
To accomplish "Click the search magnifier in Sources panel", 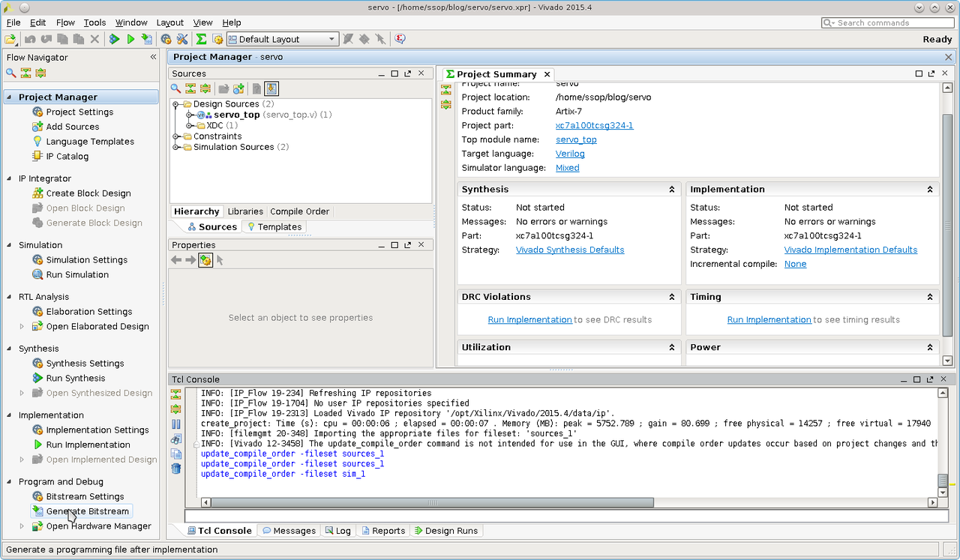I will point(175,88).
